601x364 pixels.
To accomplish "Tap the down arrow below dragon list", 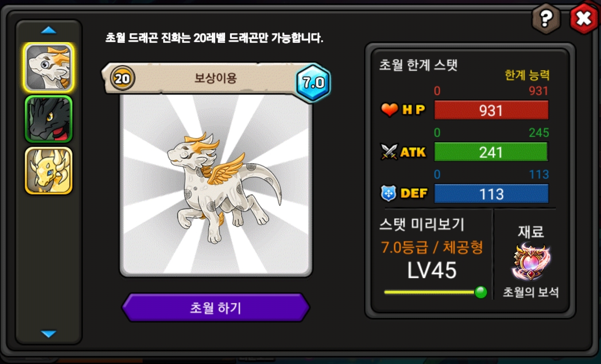I will [x=49, y=334].
